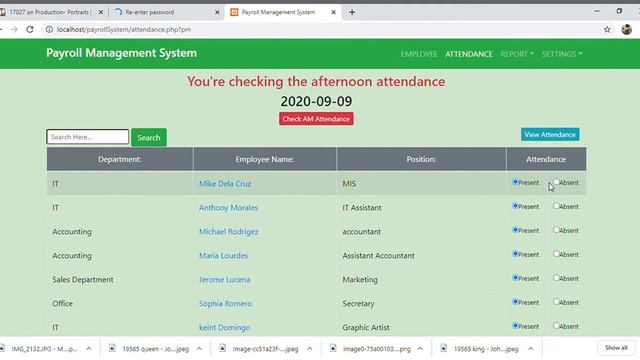Image resolution: width=640 pixels, height=360 pixels.
Task: Expand options for 19565 queen jpeg download
Action: (199, 349)
